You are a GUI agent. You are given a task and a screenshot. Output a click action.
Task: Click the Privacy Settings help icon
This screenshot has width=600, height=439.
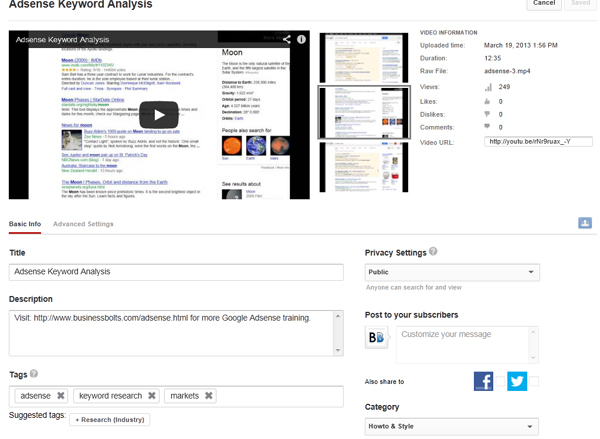[433, 251]
